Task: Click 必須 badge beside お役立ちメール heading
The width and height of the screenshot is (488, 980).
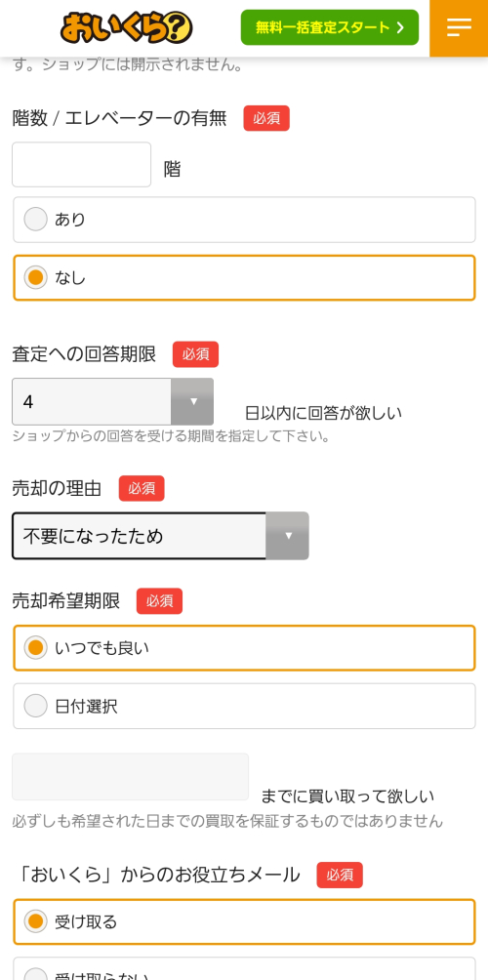Action: (340, 875)
